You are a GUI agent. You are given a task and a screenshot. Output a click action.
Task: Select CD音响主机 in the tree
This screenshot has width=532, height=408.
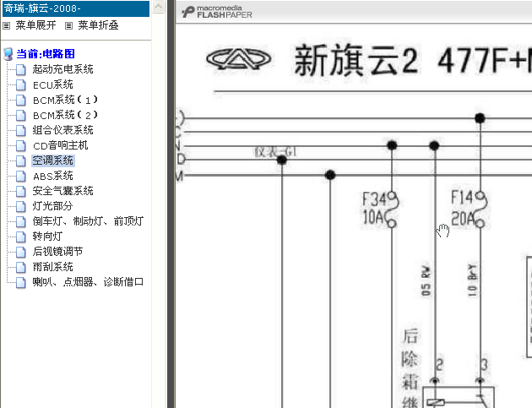point(61,145)
